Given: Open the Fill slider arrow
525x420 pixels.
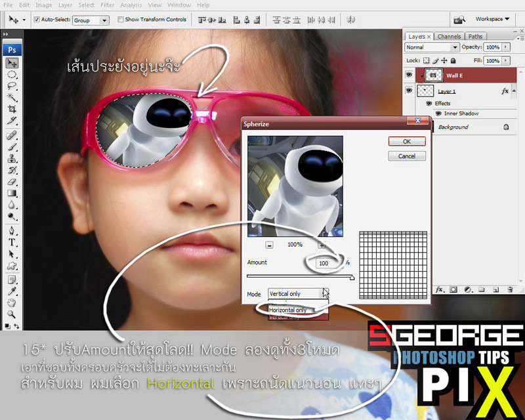Looking at the screenshot, I should pyautogui.click(x=505, y=60).
